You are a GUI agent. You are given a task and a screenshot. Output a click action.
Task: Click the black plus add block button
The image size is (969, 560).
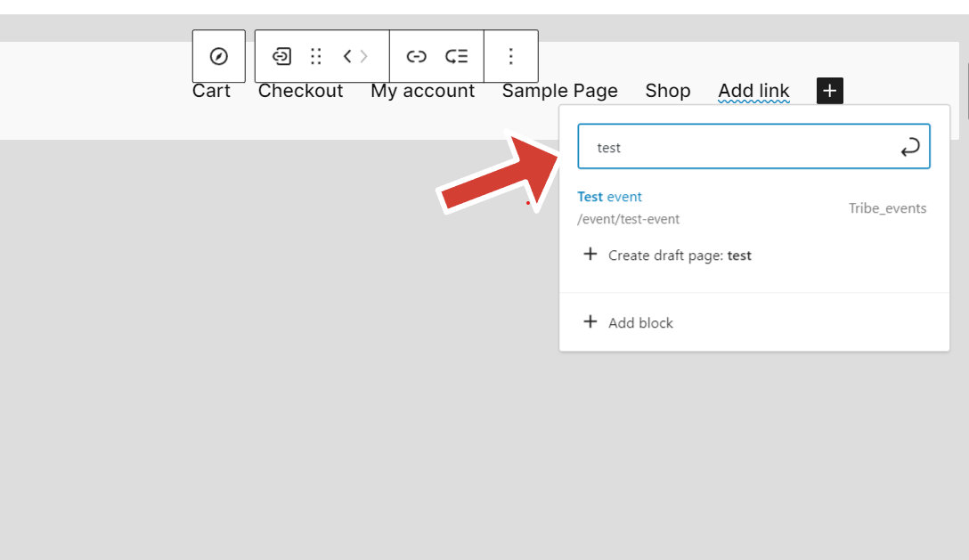click(829, 90)
